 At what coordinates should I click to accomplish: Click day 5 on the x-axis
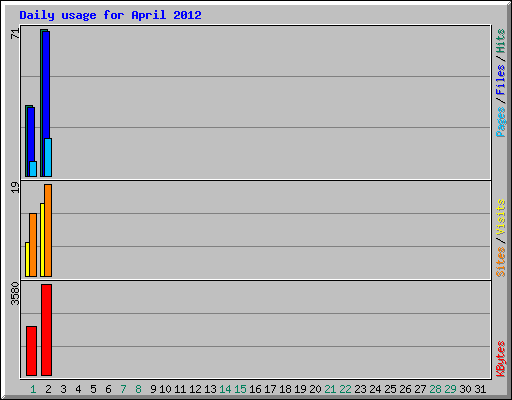[x=93, y=389]
